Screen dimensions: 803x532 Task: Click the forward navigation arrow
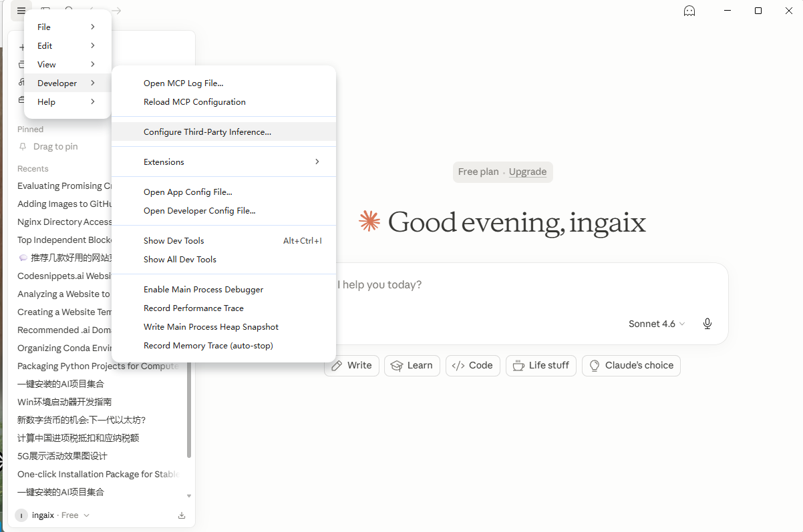coord(116,11)
